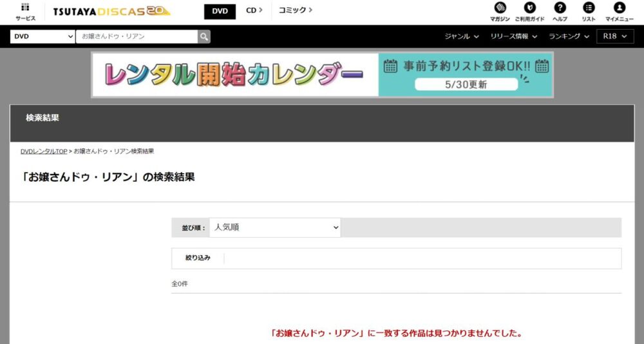Open the 並び順 人気順 sort dropdown
This screenshot has height=344, width=644.
(275, 227)
